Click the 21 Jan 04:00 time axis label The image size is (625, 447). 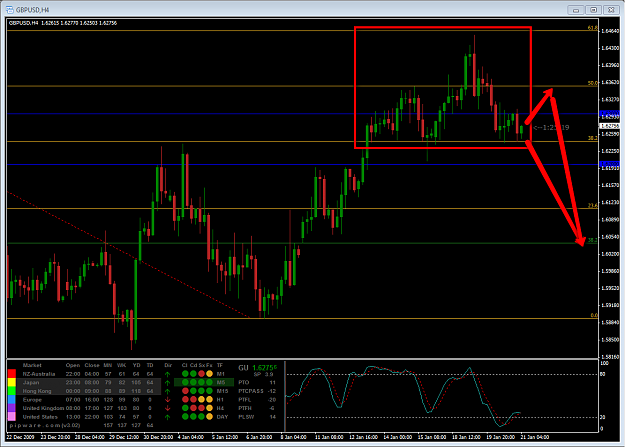(x=535, y=437)
